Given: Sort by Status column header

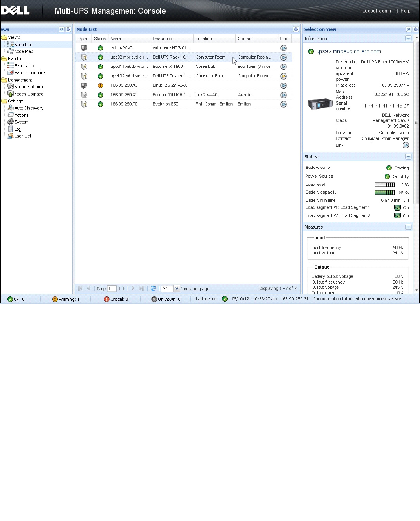Looking at the screenshot, I should tap(100, 39).
